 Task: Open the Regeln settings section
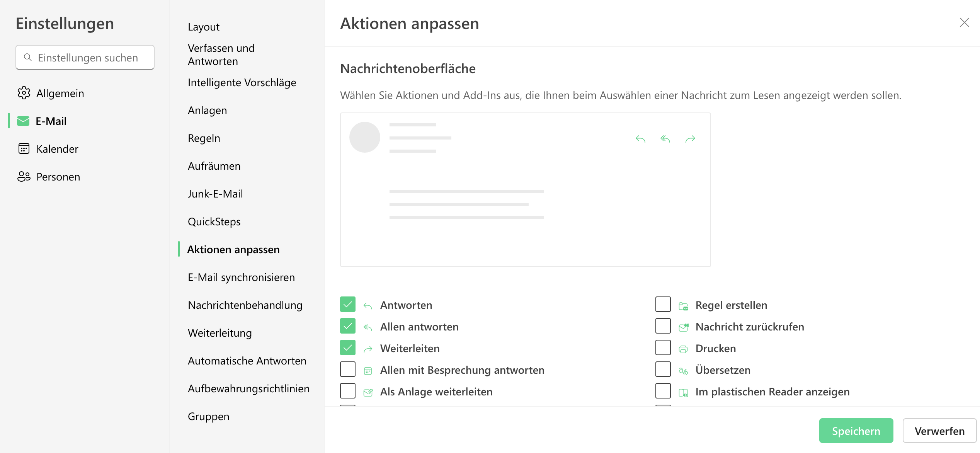point(204,138)
